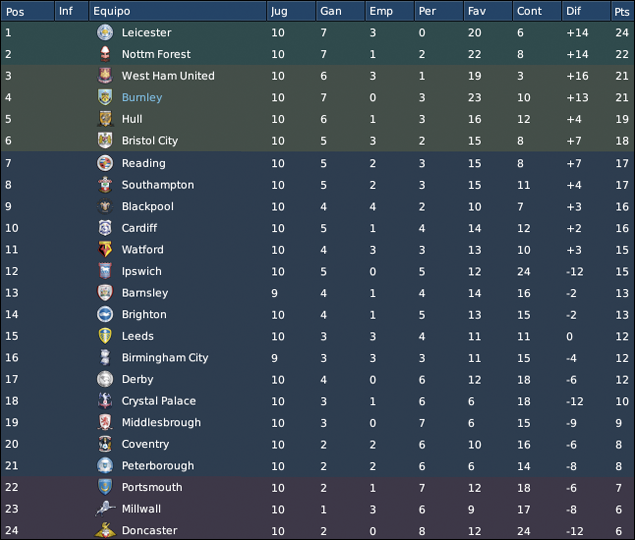Open the Crystal Palace team name
635x540 pixels.
click(x=159, y=401)
